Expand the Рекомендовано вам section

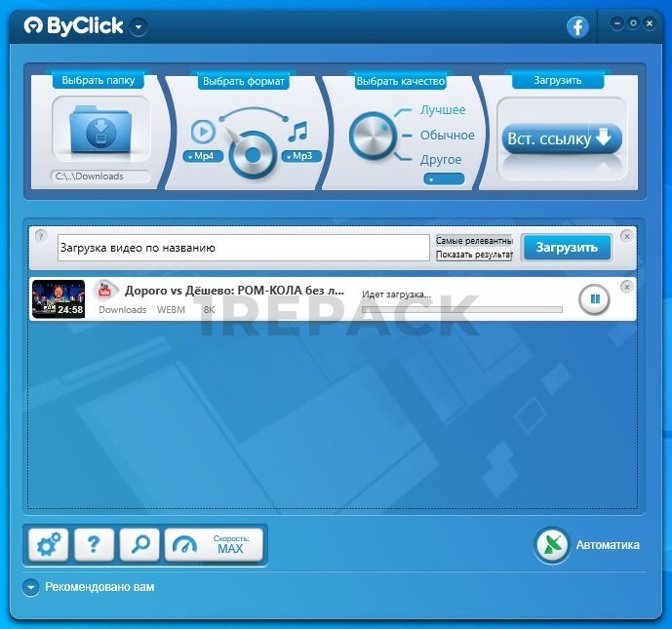click(31, 587)
